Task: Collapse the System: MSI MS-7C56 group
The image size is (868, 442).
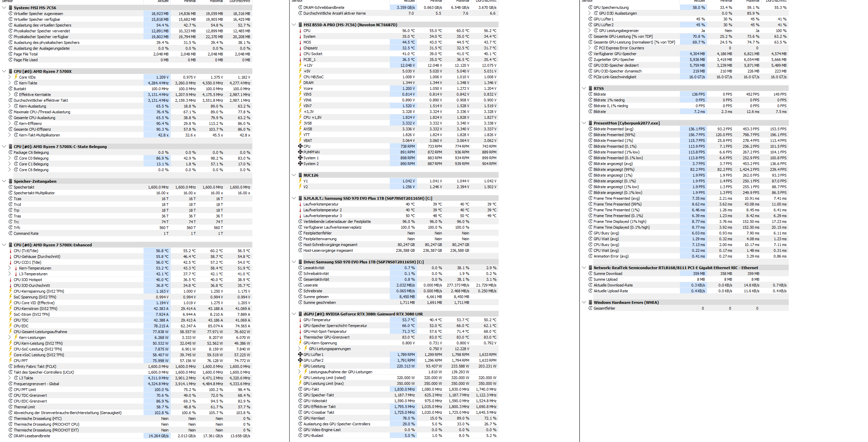Action: tap(4, 7)
